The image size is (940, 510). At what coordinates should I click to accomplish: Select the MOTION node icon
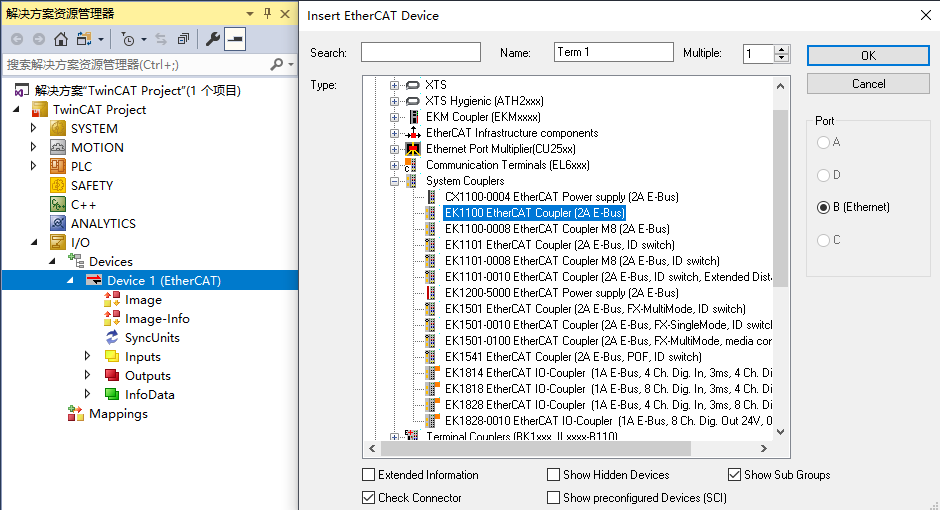tap(58, 147)
